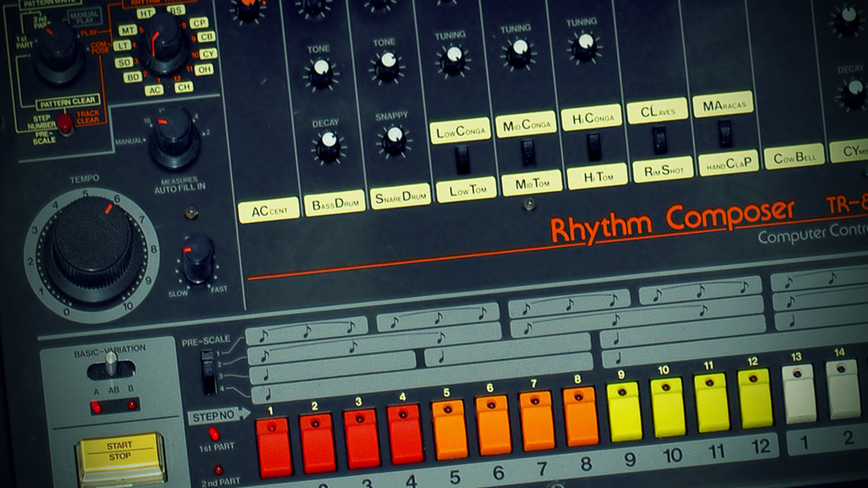Click the CLaves label
This screenshot has height=488, width=868.
coord(657,111)
